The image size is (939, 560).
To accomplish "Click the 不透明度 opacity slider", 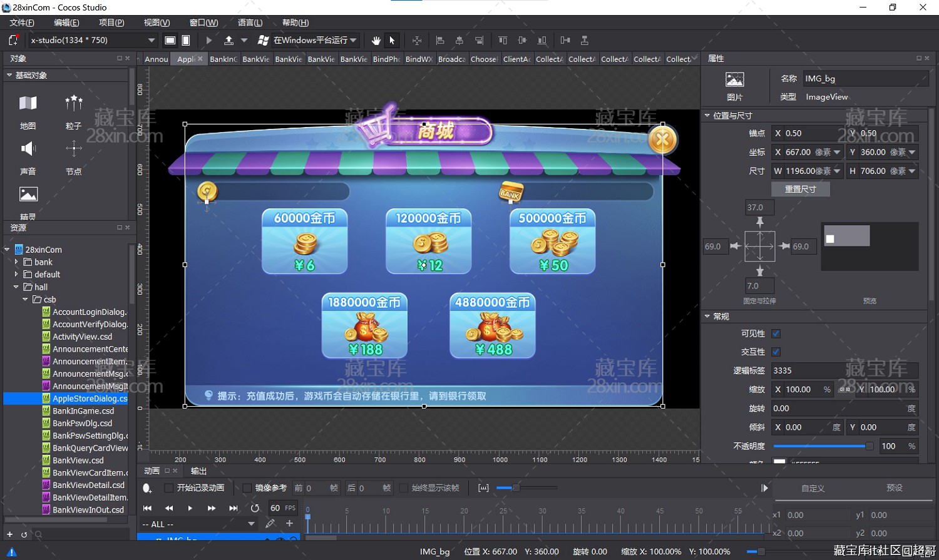I will (823, 446).
